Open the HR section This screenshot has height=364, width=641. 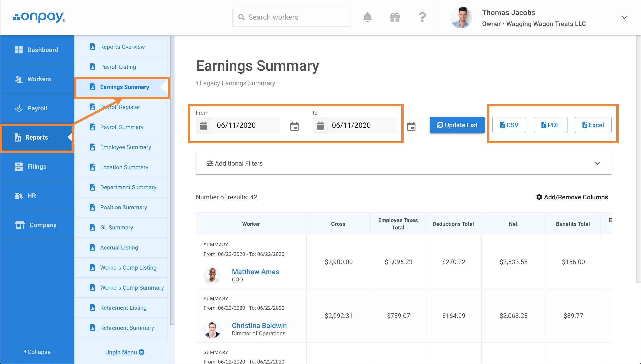point(37,195)
